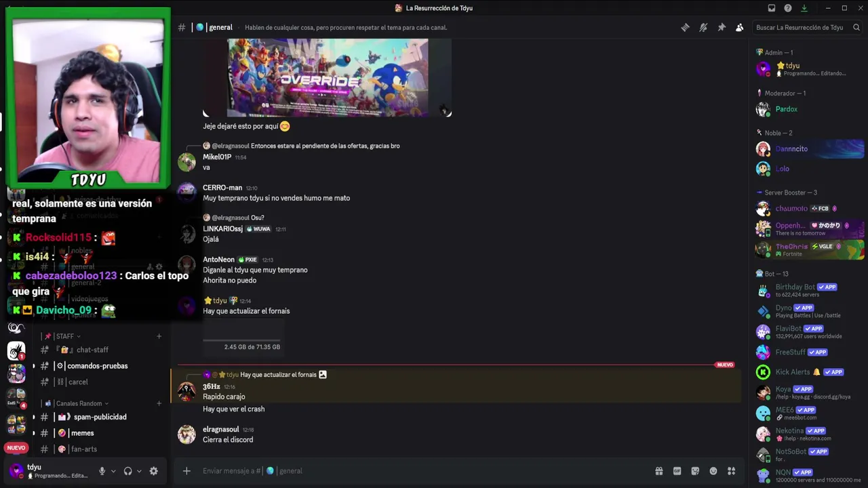This screenshot has height=488, width=868.
Task: Deafen audio with headphones button
Action: [x=127, y=471]
